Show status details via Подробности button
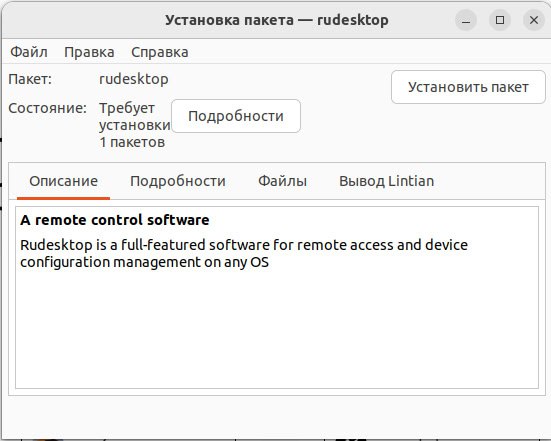The width and height of the screenshot is (551, 441). (236, 116)
